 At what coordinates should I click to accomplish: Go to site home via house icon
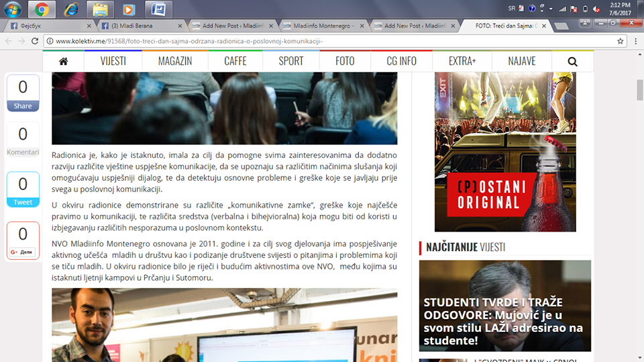[x=63, y=61]
